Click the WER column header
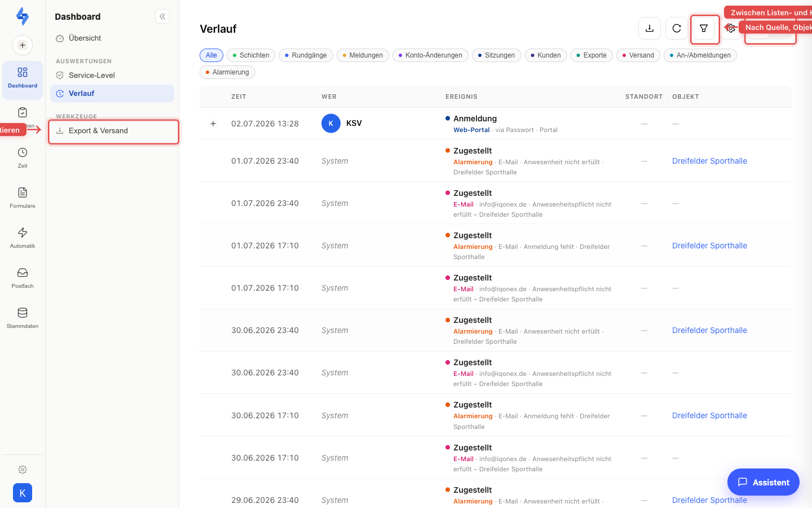Image resolution: width=812 pixels, height=508 pixels. [329, 97]
